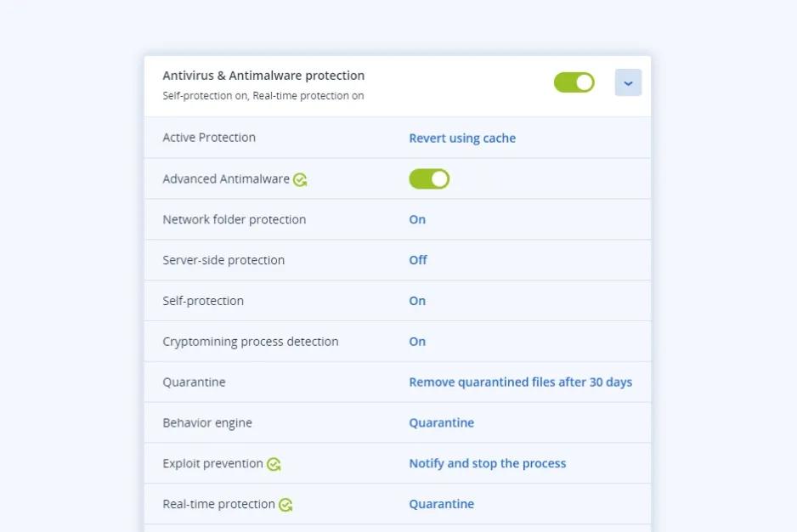
Task: Disable the Antivirus & Antimalware protection toggle
Action: point(574,82)
